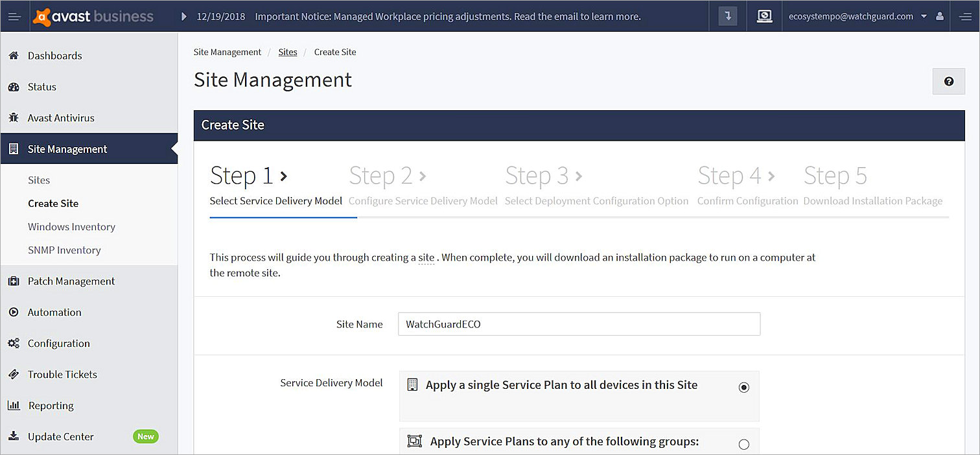Click the hamburger menu icon beside Avast logo
This screenshot has height=455, width=980.
(16, 16)
